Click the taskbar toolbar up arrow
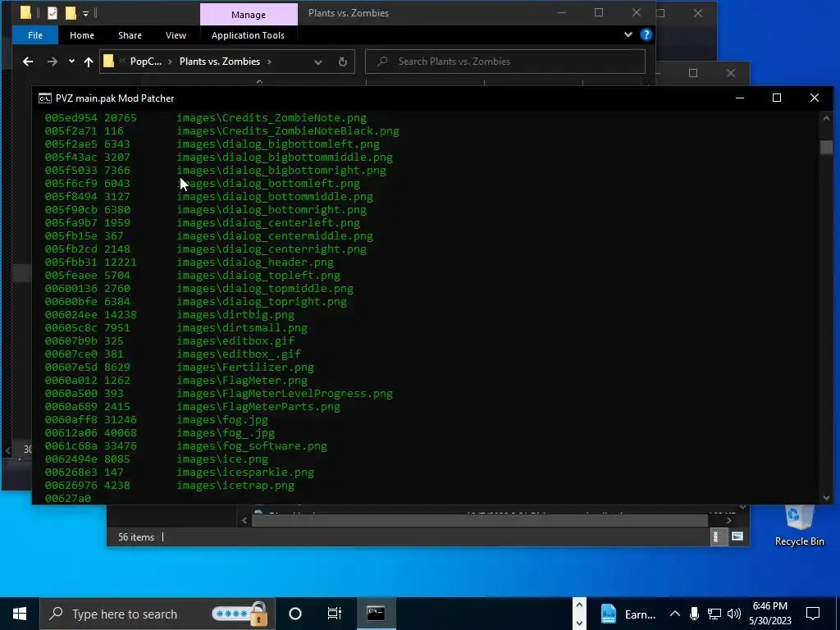 (579, 605)
